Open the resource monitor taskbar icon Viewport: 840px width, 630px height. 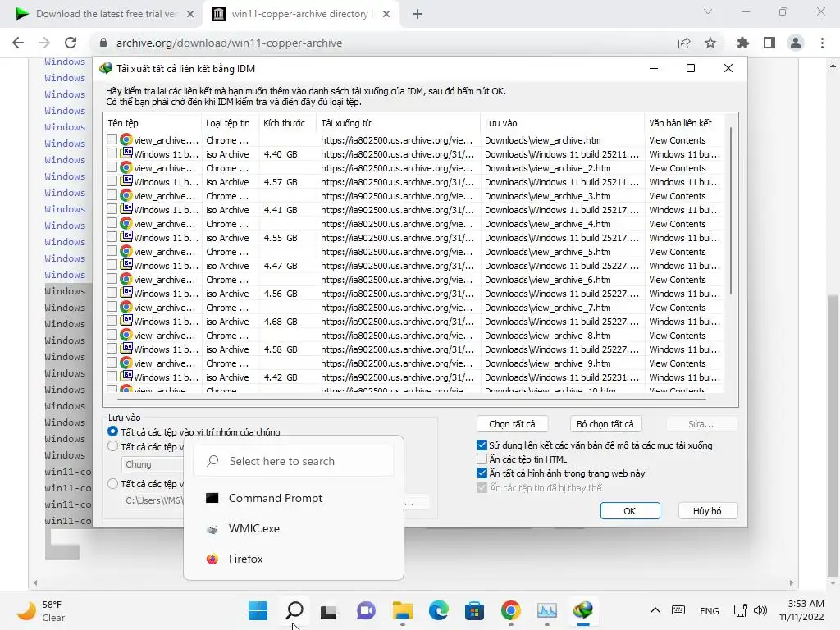click(547, 610)
